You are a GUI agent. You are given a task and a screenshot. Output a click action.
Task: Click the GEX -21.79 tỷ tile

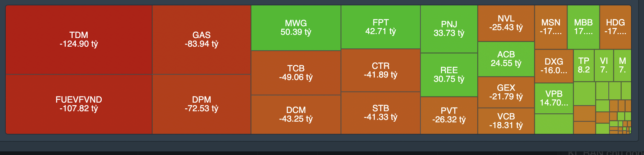coord(506,92)
